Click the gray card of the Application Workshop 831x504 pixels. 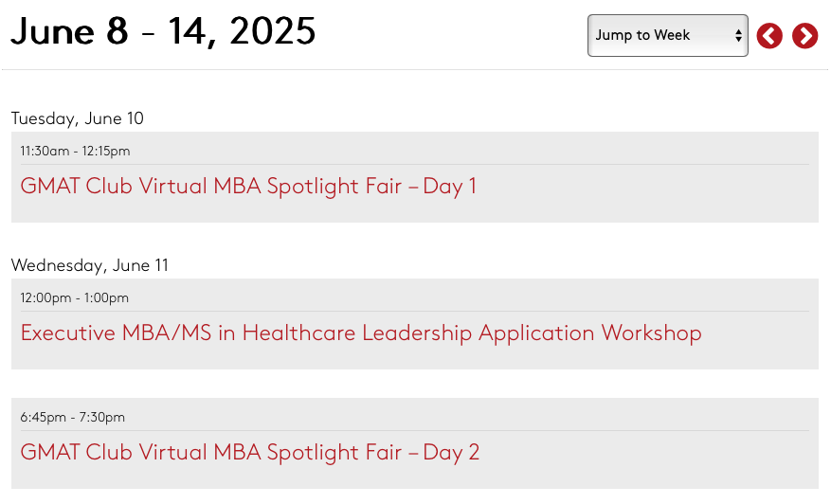pos(415,324)
